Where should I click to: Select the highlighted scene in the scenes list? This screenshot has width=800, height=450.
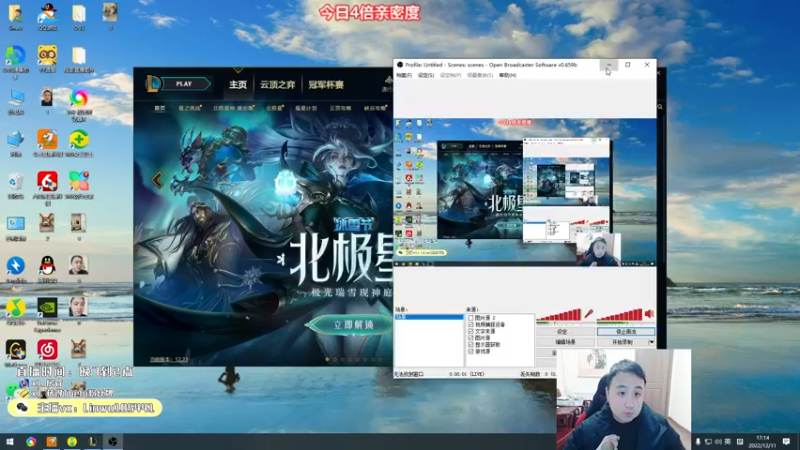click(x=429, y=317)
